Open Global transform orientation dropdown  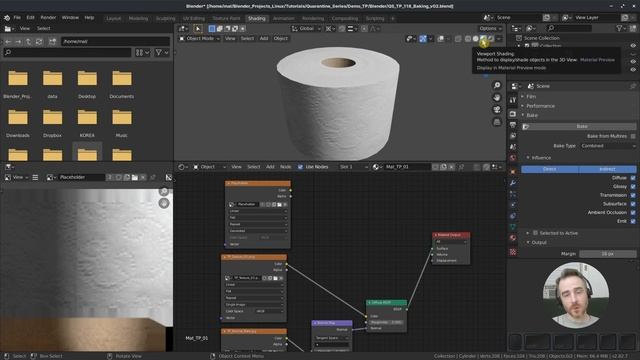306,29
